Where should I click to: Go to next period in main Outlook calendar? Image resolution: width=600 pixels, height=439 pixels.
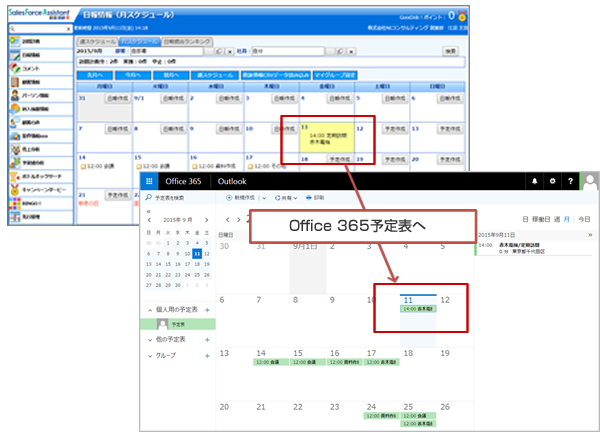tap(238, 220)
